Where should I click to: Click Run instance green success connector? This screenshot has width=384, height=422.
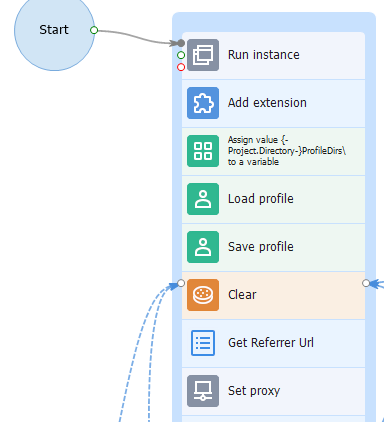pyautogui.click(x=181, y=55)
